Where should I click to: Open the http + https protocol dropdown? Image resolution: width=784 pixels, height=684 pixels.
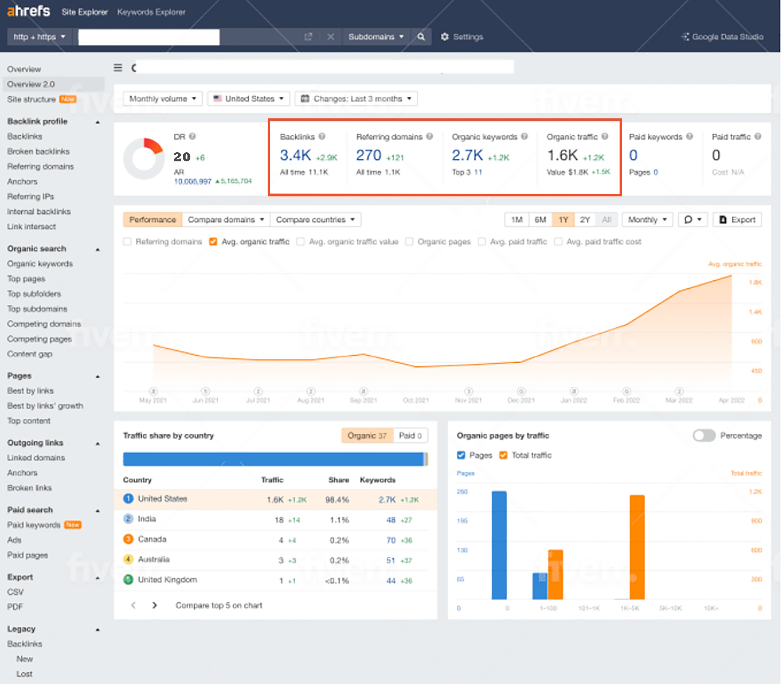(x=39, y=37)
